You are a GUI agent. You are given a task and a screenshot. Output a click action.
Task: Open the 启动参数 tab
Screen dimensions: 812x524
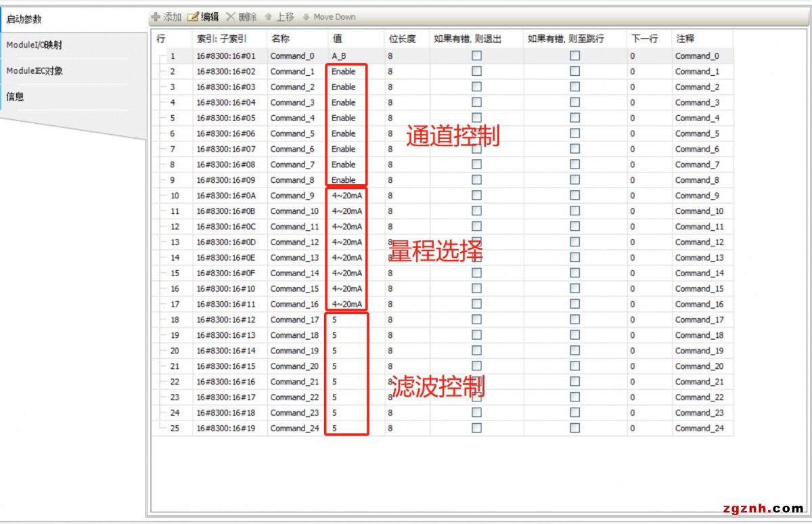[24, 19]
